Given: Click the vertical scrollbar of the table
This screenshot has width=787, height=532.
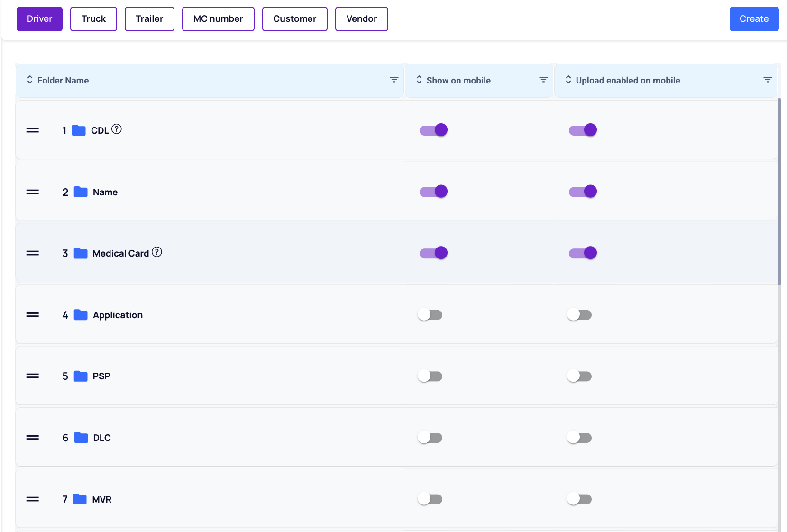Looking at the screenshot, I should (779, 192).
